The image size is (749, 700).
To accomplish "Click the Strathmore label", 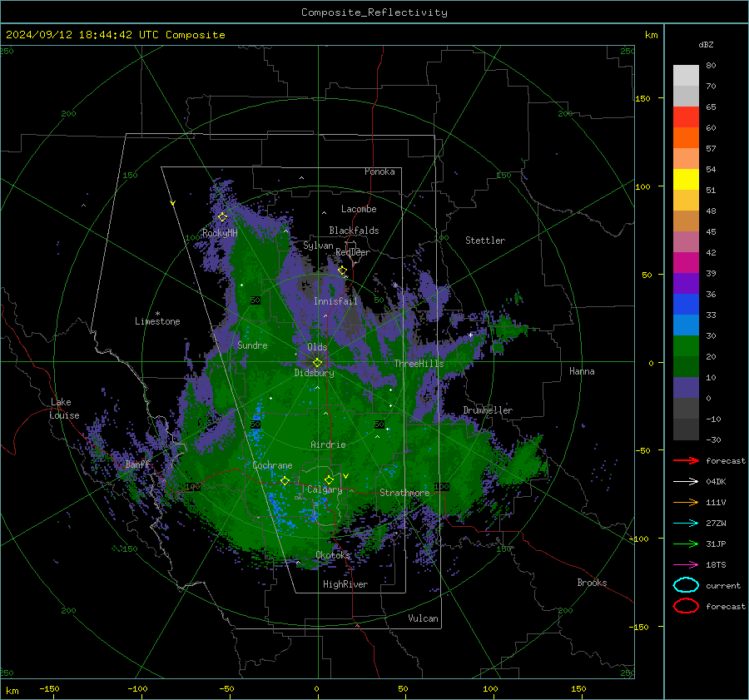I will coord(404,493).
